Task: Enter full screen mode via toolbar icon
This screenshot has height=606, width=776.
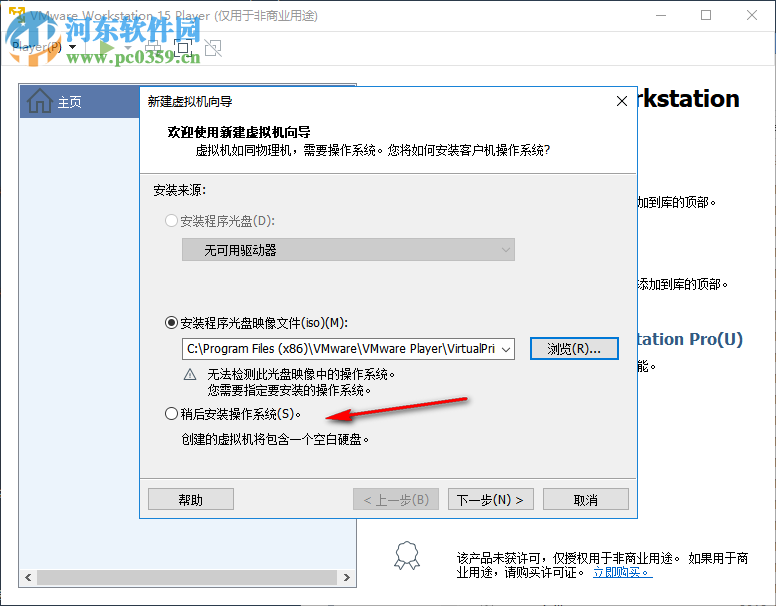Action: [183, 48]
